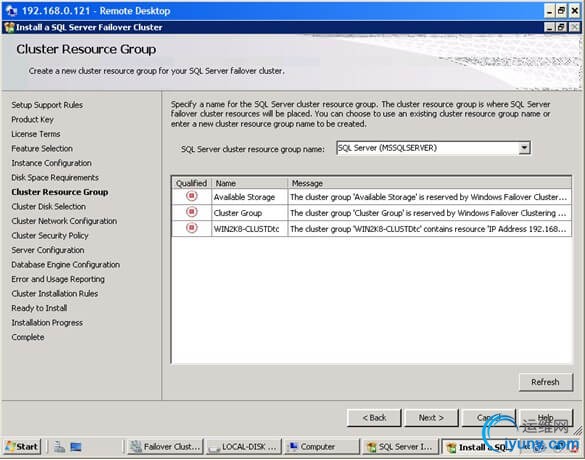This screenshot has height=460, width=585.
Task: Select Cluster Resource Group step in sidebar
Action: 60,192
